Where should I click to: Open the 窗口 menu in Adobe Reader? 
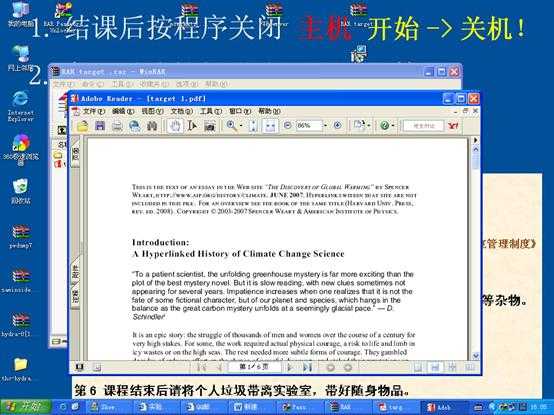(x=240, y=111)
